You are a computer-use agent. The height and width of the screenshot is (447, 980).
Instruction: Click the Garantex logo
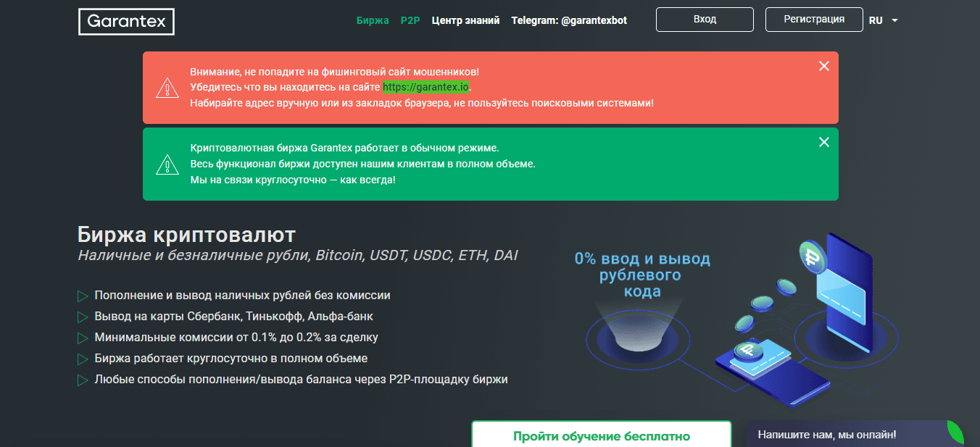pyautogui.click(x=126, y=22)
